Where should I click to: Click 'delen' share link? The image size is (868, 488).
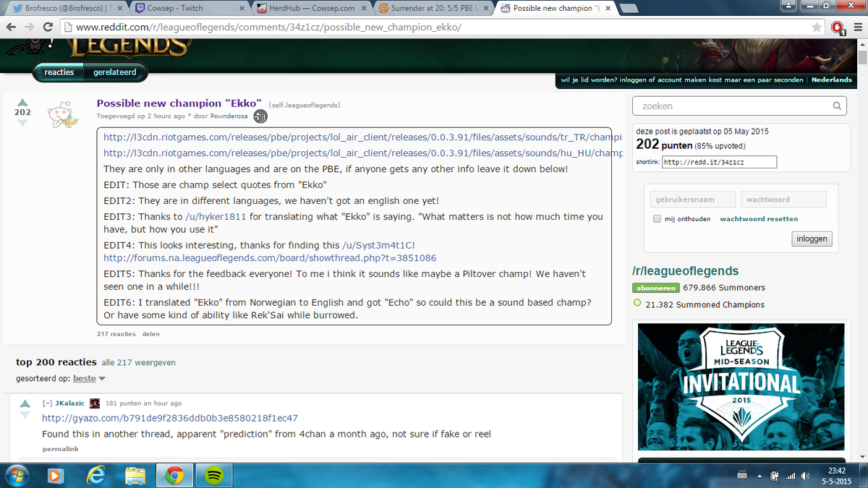tap(150, 335)
